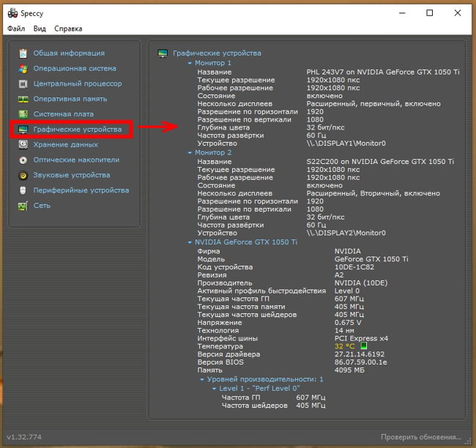Click the Расширенный, Вторичный, включено value
Screen dimensions: 476x448
pos(373,193)
